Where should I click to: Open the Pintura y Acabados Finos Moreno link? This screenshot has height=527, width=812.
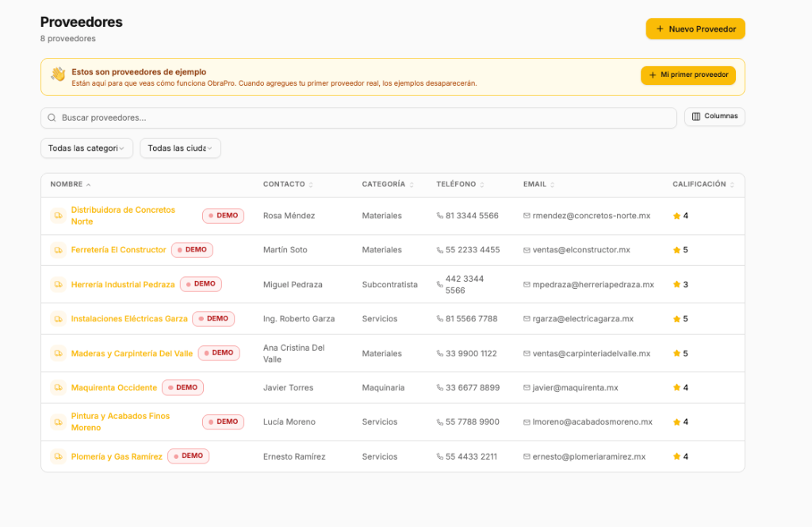pyautogui.click(x=121, y=421)
